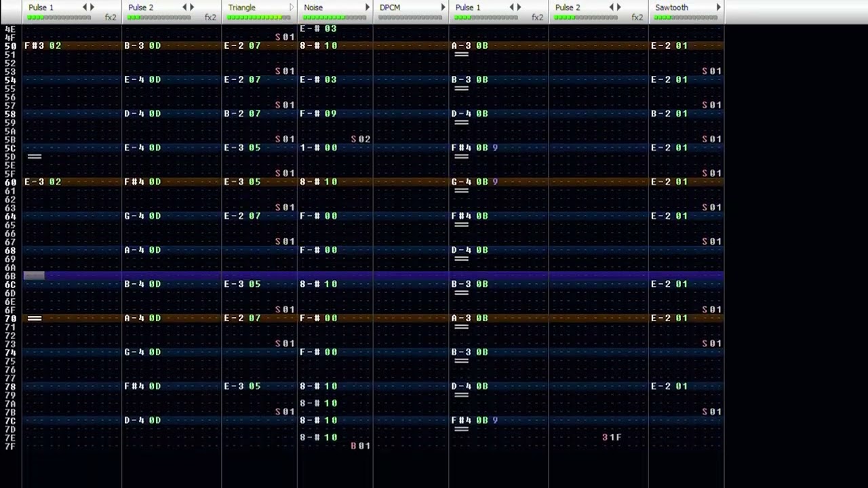Remove effect column via first Pulse 1 left arrow
Image resolution: width=868 pixels, height=488 pixels.
tap(85, 7)
